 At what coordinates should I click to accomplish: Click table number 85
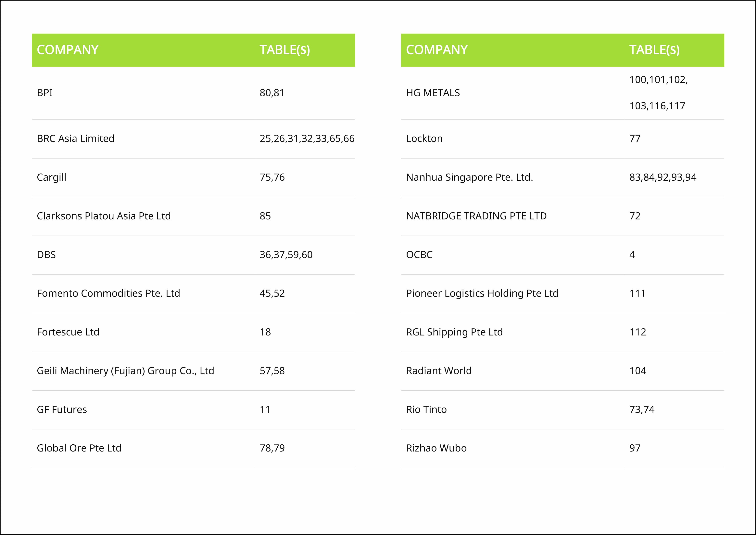coord(265,216)
